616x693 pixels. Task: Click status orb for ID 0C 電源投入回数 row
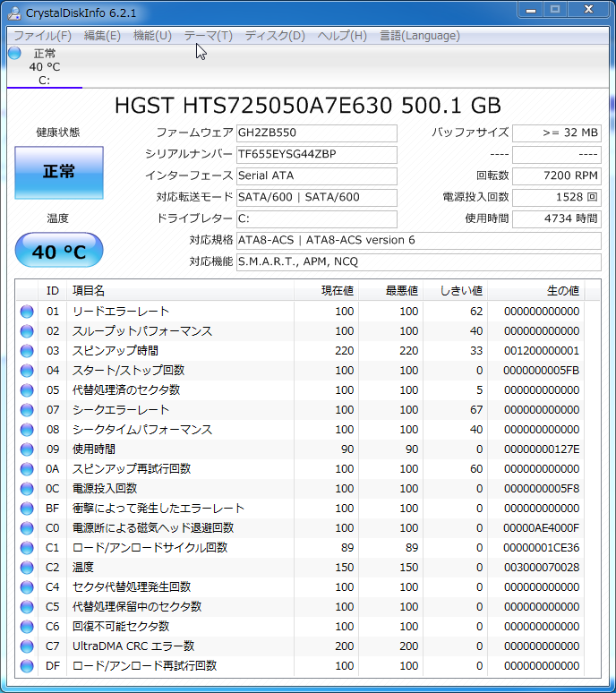27,488
